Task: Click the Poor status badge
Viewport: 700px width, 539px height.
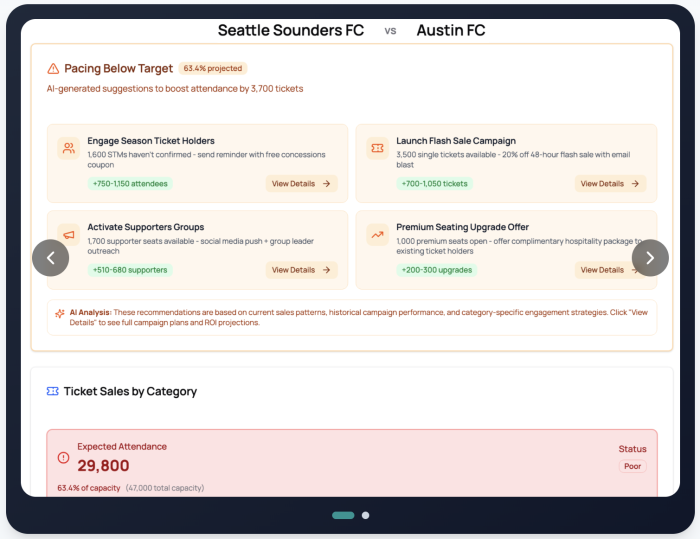Action: tap(633, 466)
